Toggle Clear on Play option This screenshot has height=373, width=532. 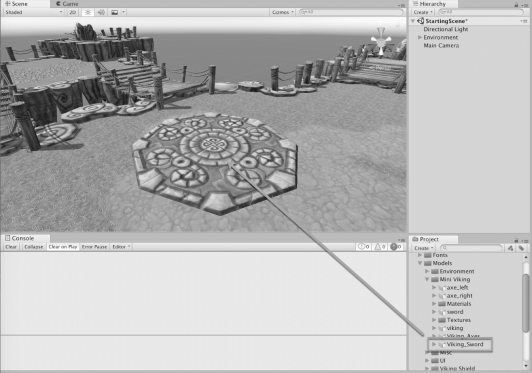coord(63,247)
